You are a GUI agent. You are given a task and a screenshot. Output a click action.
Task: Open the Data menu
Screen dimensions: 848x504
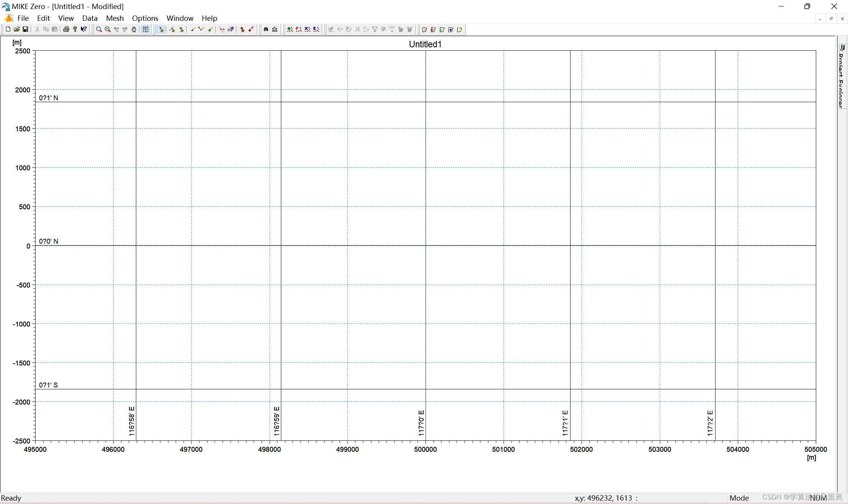coord(90,18)
